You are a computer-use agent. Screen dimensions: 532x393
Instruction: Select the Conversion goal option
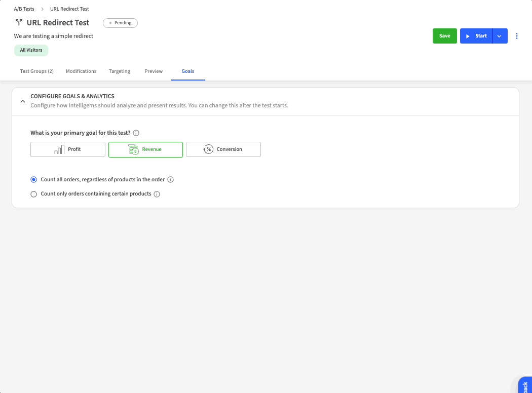coord(223,149)
